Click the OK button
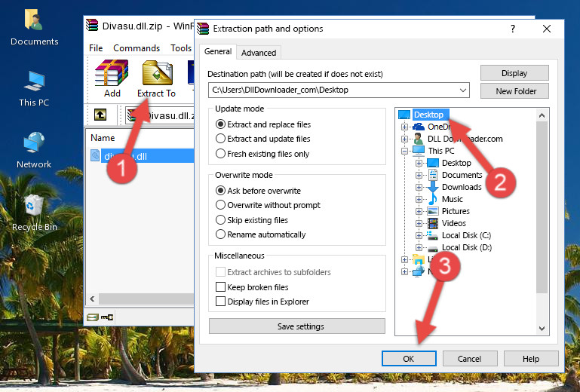The height and width of the screenshot is (392, 580). [x=409, y=359]
